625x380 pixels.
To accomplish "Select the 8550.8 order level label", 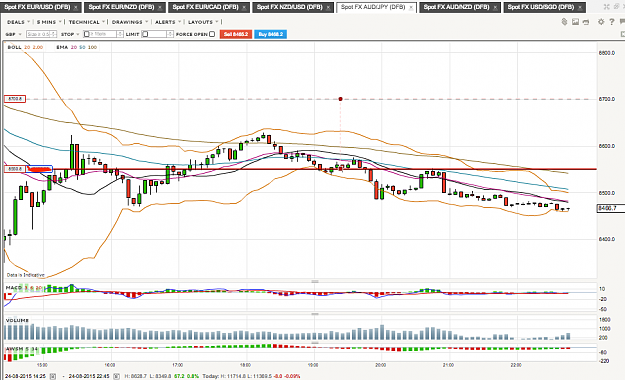I will click(x=15, y=169).
